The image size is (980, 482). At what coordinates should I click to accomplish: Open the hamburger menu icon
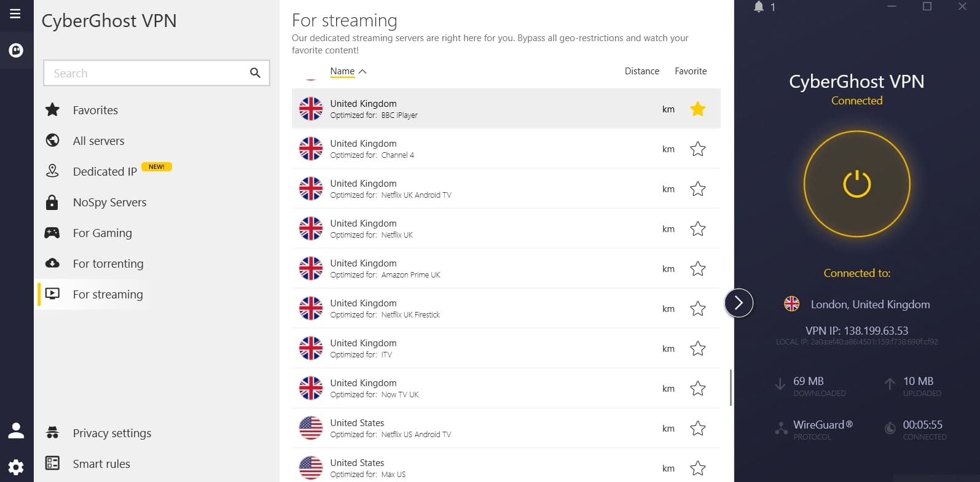[15, 14]
